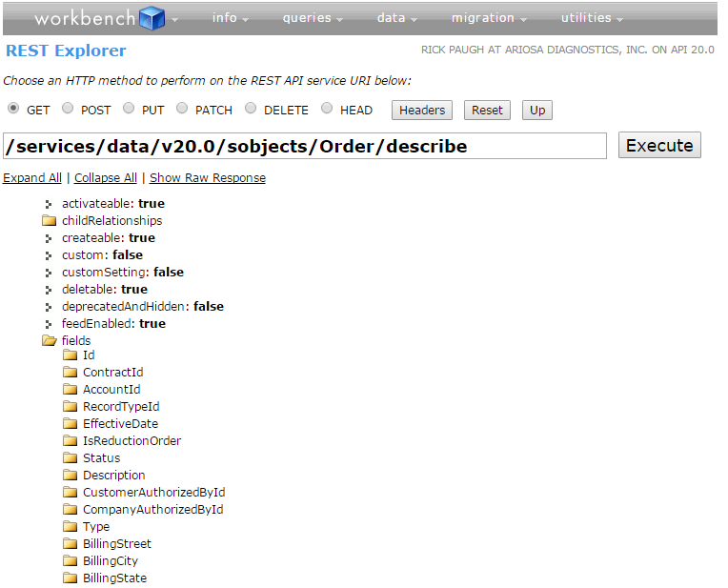Open the RecordTypeId folder icon

tap(70, 406)
